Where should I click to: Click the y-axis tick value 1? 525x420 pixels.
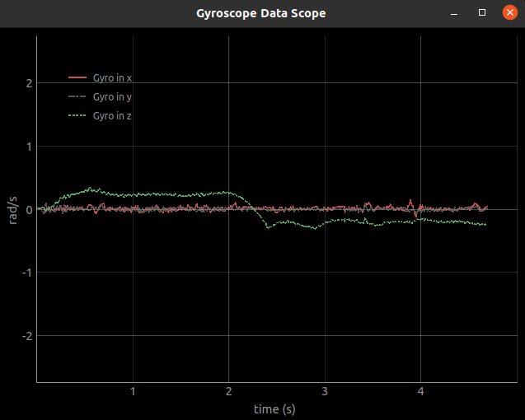pos(29,147)
